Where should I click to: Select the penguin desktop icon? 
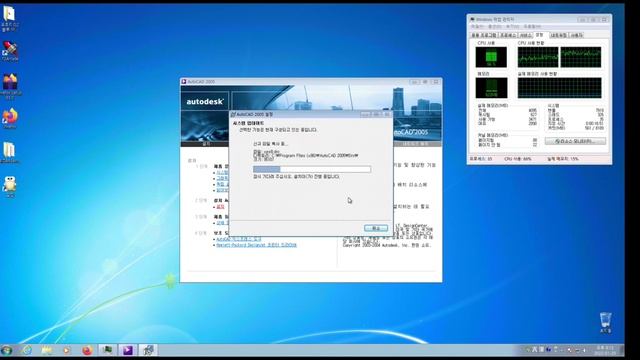click(x=9, y=187)
